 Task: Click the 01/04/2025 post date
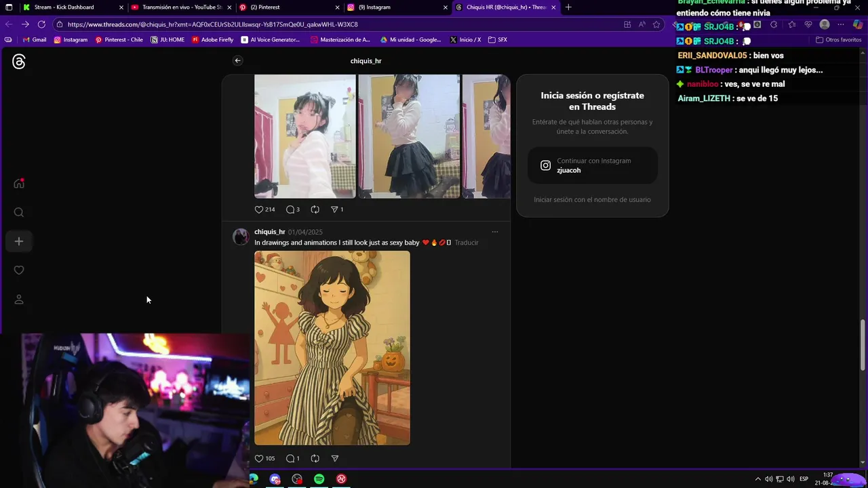coord(305,232)
